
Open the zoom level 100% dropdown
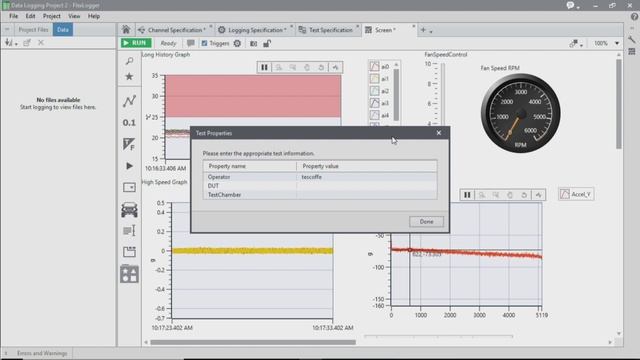click(617, 43)
